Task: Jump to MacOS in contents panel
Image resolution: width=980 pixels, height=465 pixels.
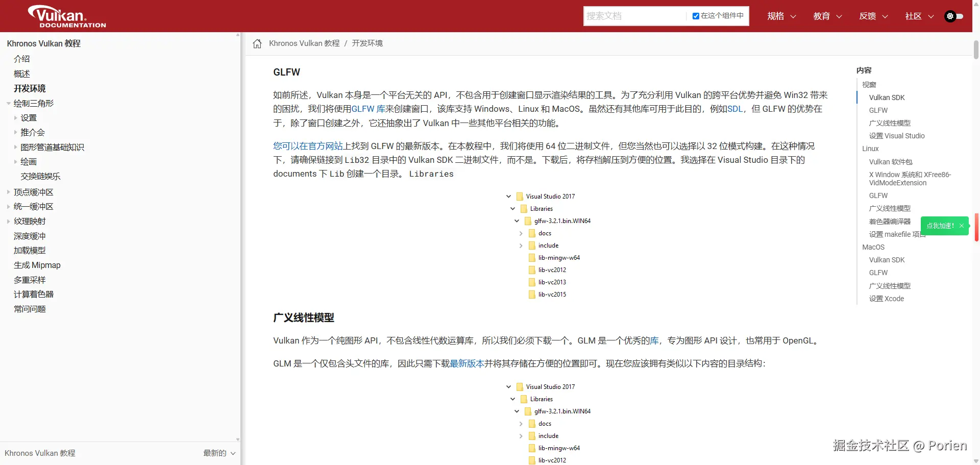Action: click(x=873, y=247)
